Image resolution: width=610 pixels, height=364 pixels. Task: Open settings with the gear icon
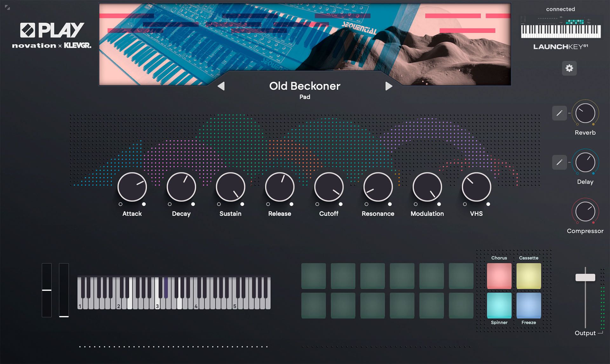coord(569,68)
